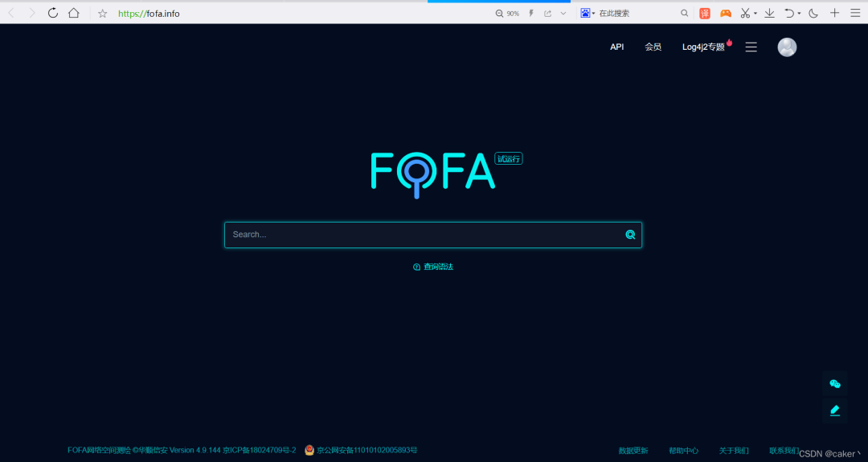Click the share icon in address bar
Viewport: 868px width, 462px height.
547,14
